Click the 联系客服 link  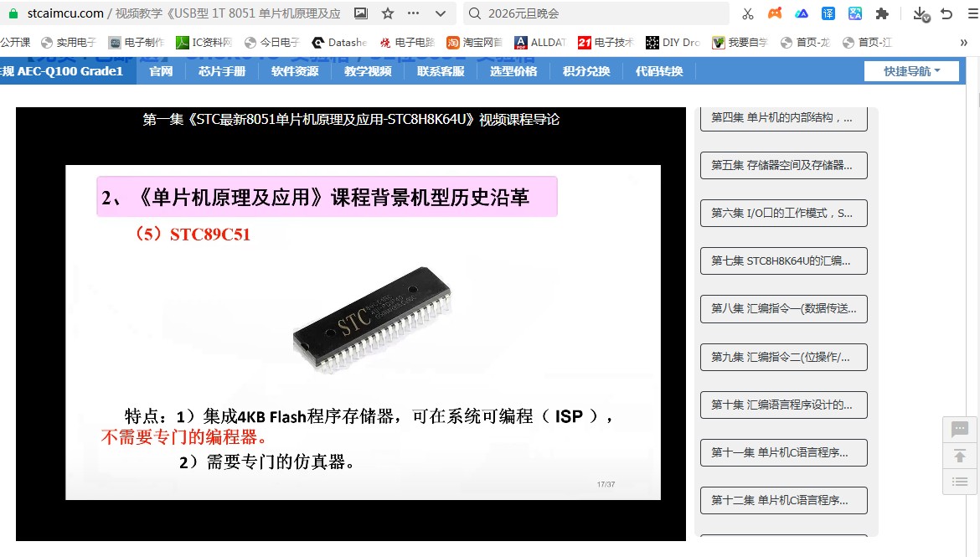440,71
